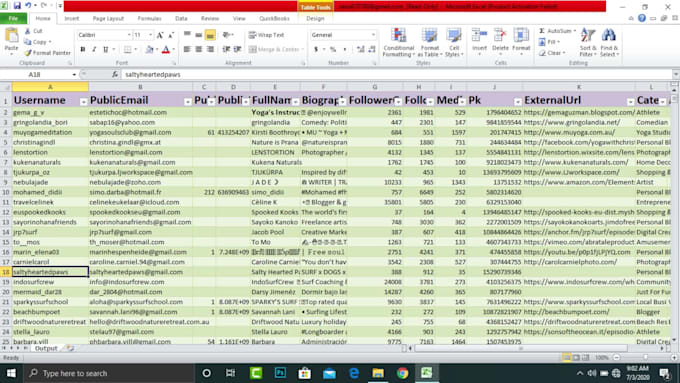This screenshot has width=680, height=383.
Task: Open the Windows Start menu
Action: 11,373
